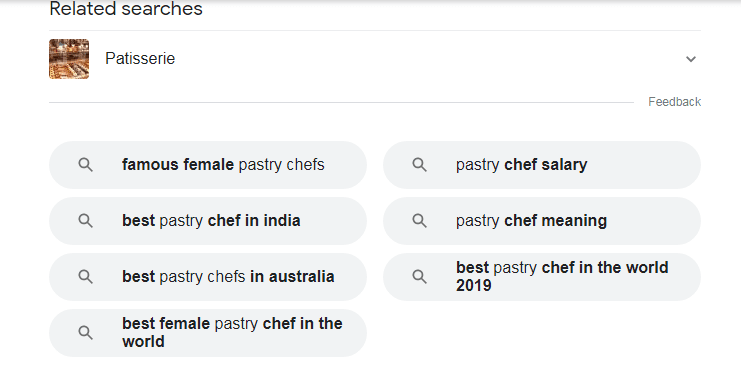The width and height of the screenshot is (741, 388).
Task: Choose best pastry chef in india suggestion
Action: tap(208, 221)
